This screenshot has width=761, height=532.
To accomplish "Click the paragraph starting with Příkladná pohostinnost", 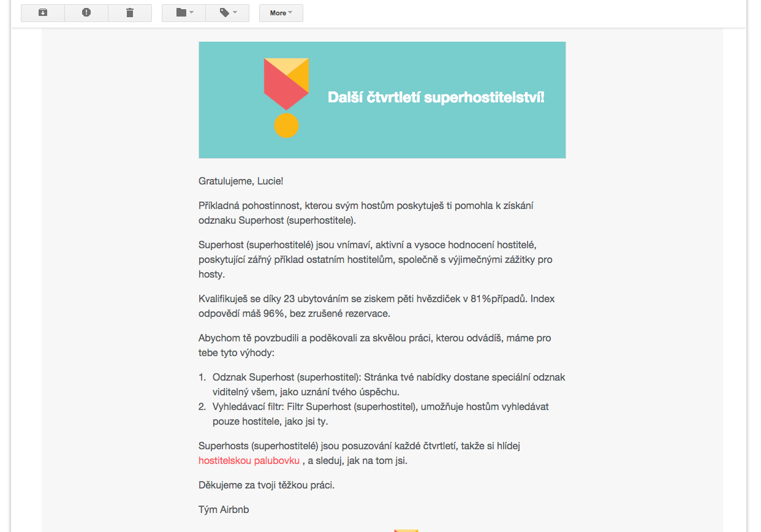I will (x=365, y=213).
